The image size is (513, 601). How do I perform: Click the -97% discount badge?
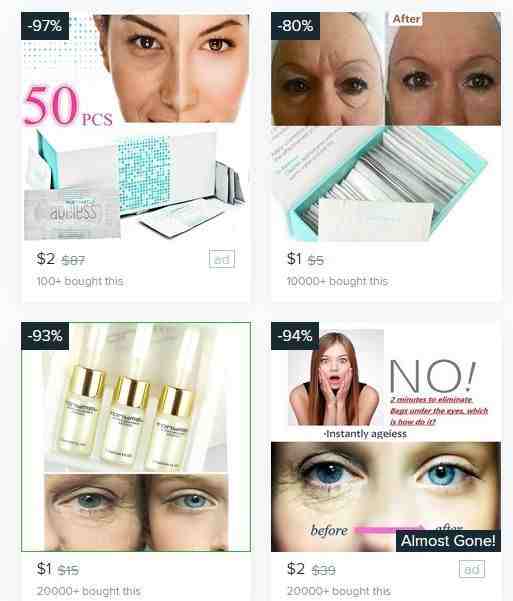(45, 26)
